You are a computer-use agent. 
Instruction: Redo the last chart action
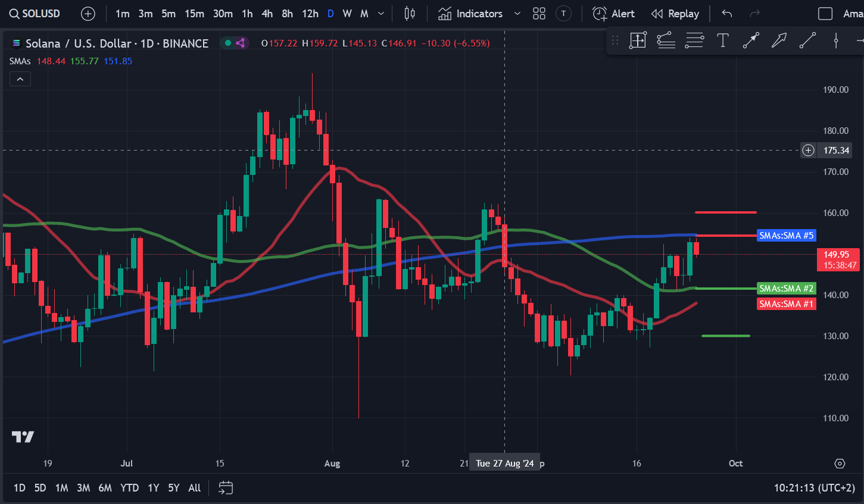click(755, 14)
